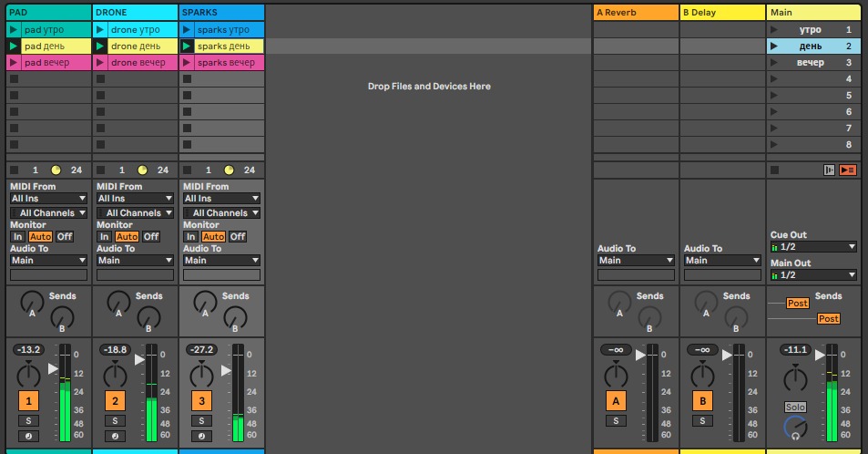Launch the 'drone вечер' clip
Viewport: 868px width, 454px height.
click(x=100, y=63)
